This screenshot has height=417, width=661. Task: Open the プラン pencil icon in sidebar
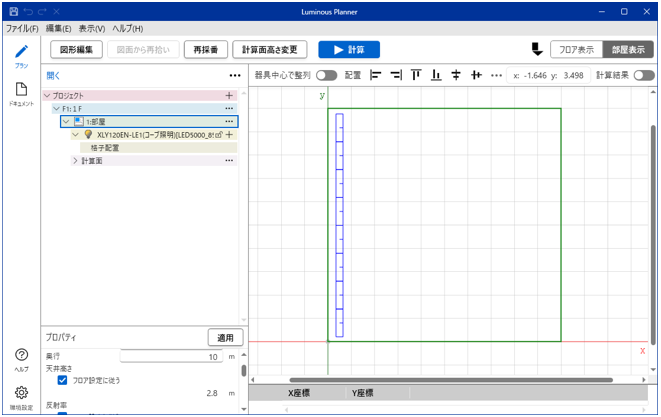(21, 52)
